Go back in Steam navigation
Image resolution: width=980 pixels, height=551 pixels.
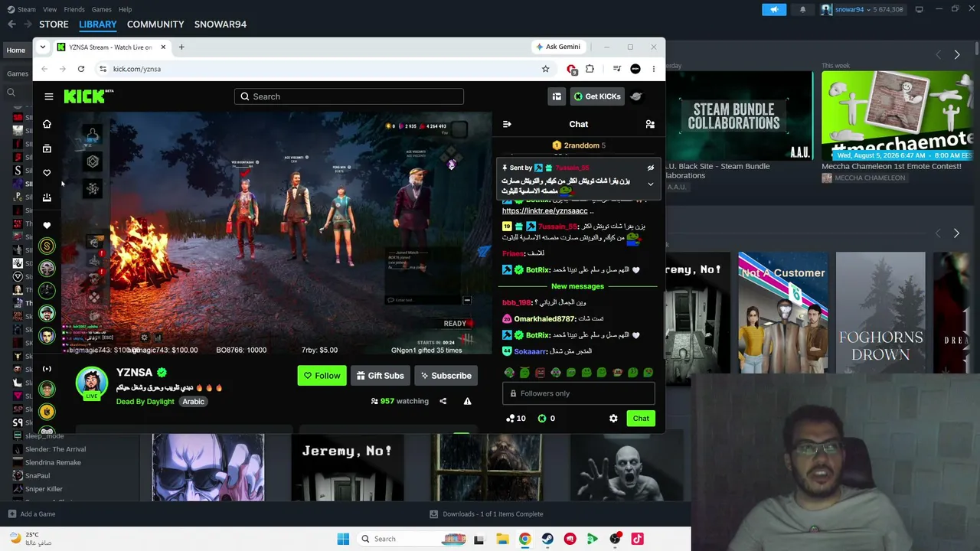pos(11,24)
